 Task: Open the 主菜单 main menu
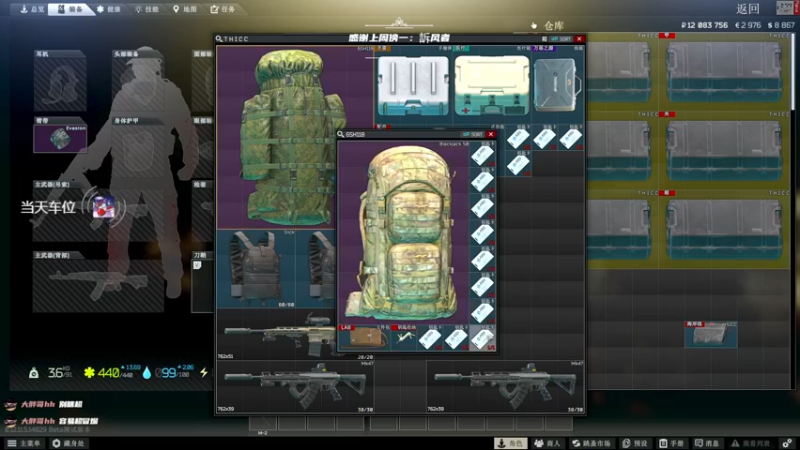click(x=23, y=443)
